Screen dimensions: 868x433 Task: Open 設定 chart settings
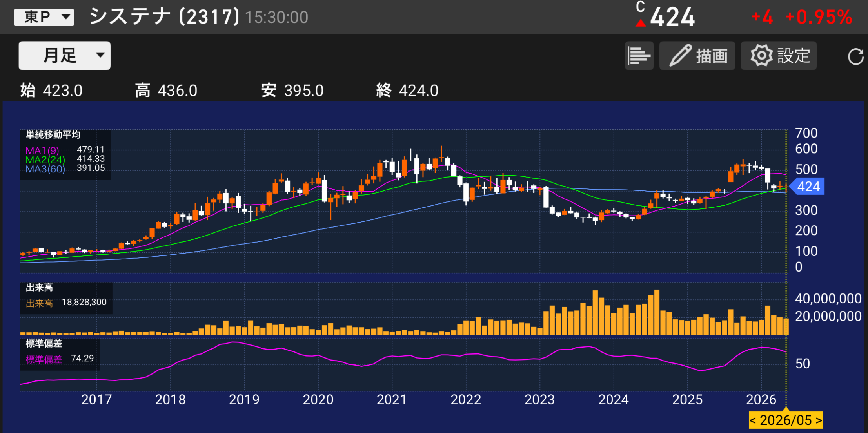(x=779, y=56)
